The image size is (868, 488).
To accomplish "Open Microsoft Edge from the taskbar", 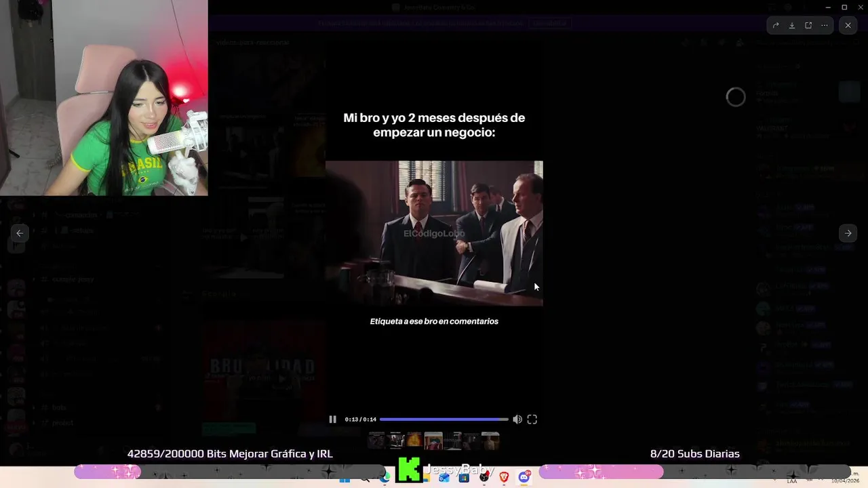I will (x=385, y=478).
